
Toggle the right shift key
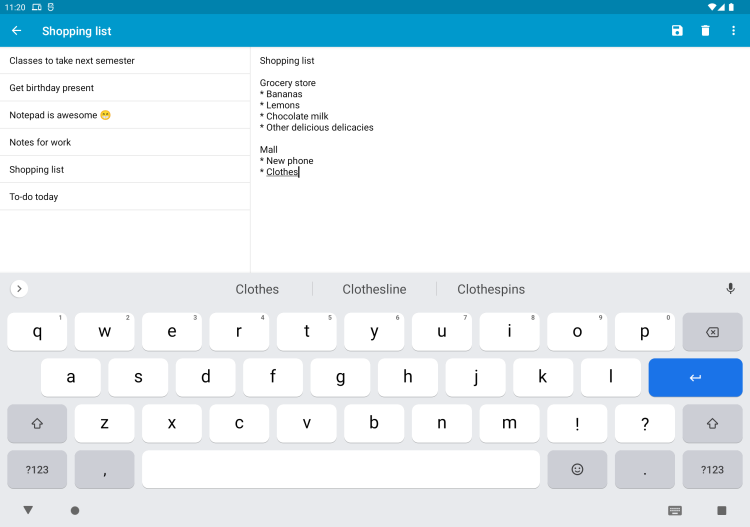[712, 423]
